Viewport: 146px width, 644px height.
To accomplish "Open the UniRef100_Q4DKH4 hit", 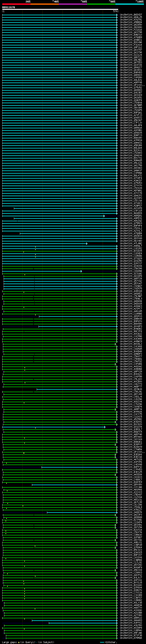I will 131,301.
